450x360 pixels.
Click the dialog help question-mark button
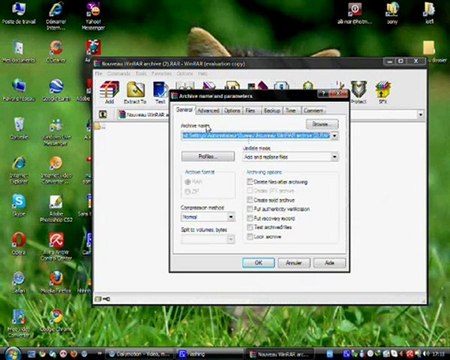[323, 94]
